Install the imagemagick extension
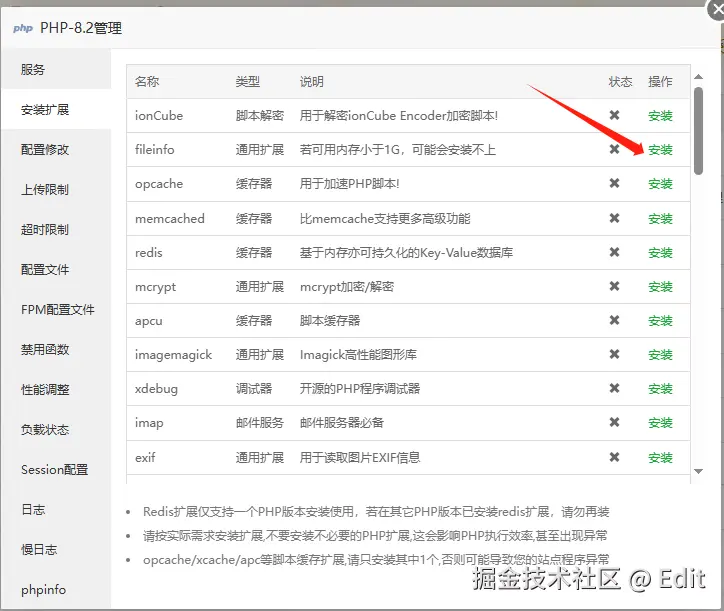The height and width of the screenshot is (611, 724). tap(660, 355)
